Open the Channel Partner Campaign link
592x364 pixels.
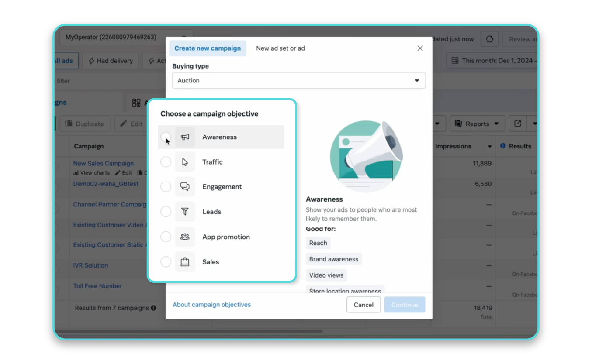[x=110, y=205]
